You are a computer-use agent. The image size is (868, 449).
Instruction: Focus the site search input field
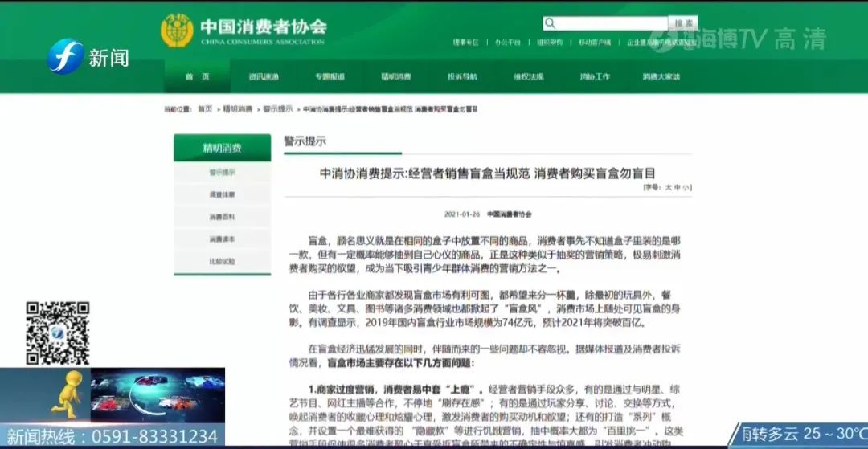(x=605, y=23)
